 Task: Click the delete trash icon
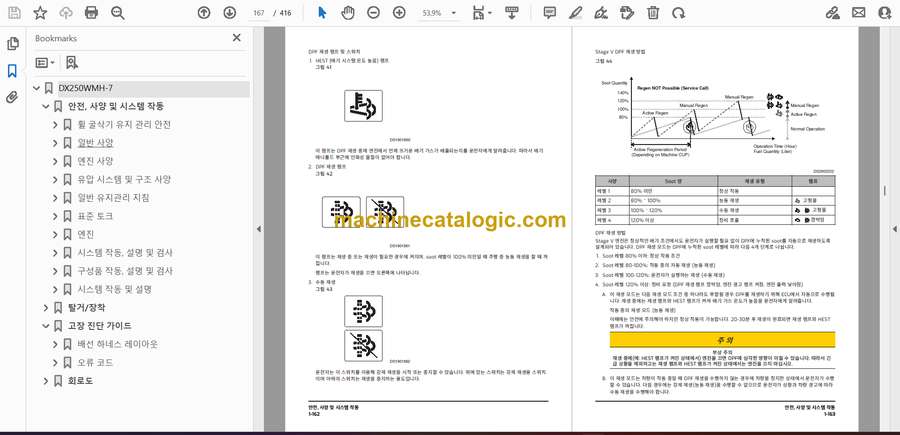click(653, 13)
